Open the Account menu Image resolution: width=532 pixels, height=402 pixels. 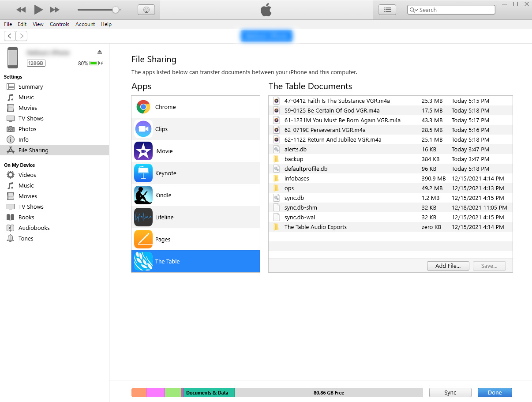pyautogui.click(x=85, y=24)
